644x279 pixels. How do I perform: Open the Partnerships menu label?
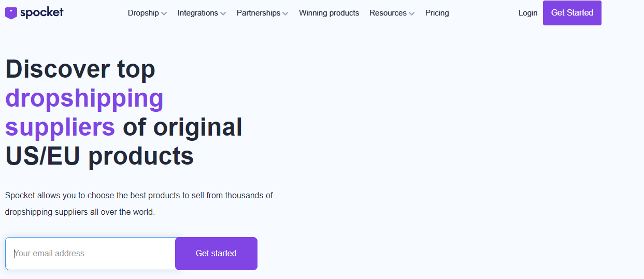click(x=259, y=13)
